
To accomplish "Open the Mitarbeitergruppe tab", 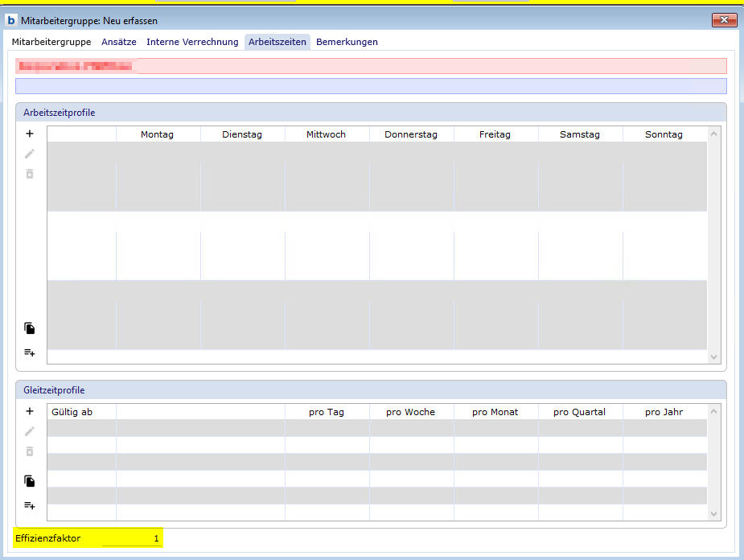I will 51,42.
